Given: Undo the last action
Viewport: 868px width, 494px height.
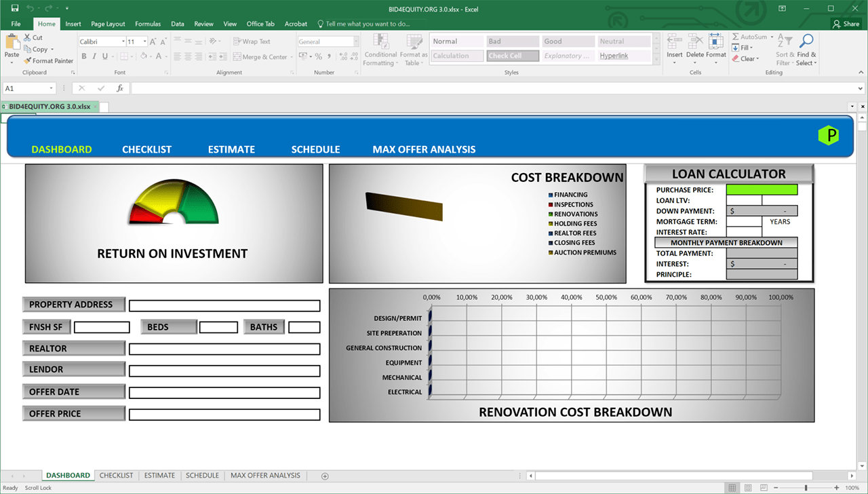Looking at the screenshot, I should point(31,8).
